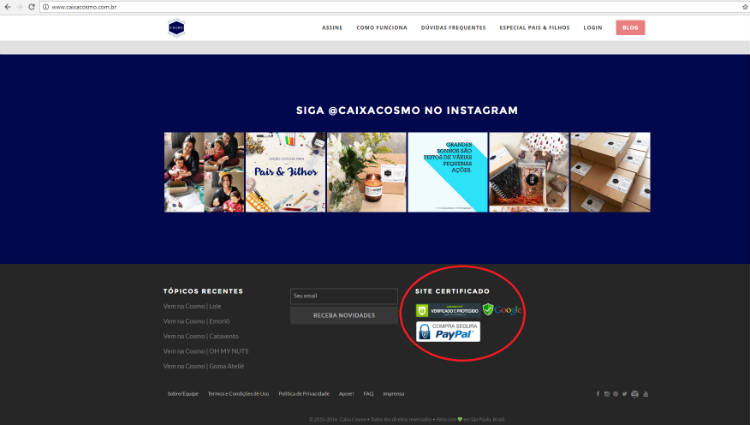Go to Dúvidas Frequentes in the navbar
This screenshot has width=750, height=425.
click(x=453, y=28)
